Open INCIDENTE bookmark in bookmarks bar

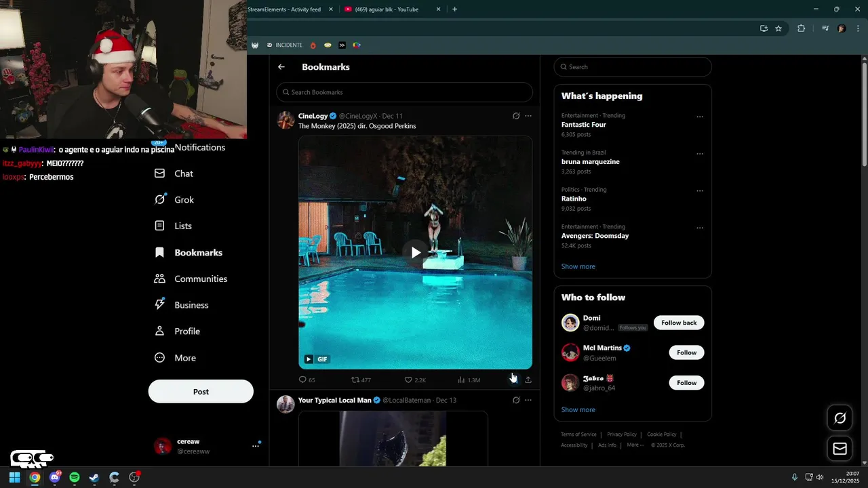click(285, 45)
